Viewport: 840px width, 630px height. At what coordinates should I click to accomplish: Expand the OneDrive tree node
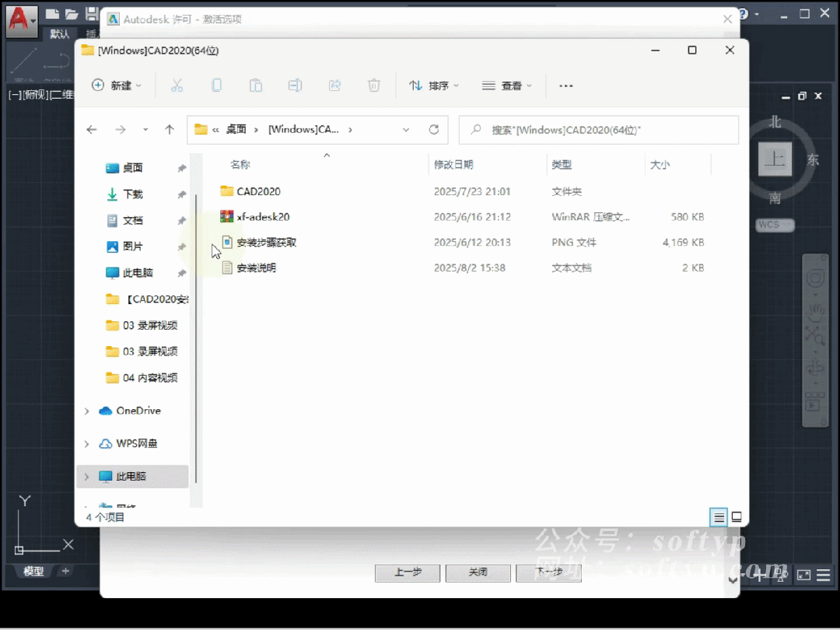[x=87, y=411]
